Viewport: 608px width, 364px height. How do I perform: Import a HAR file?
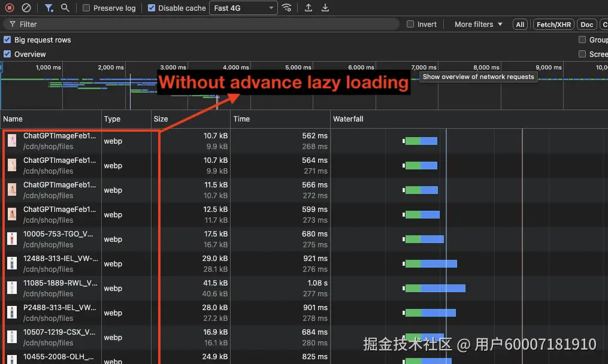click(307, 8)
